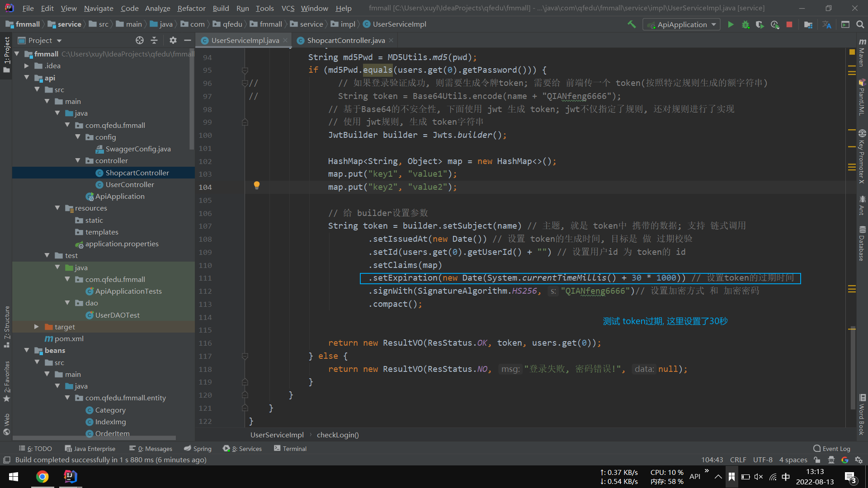Select the UserServiceImpl.java tab

[x=243, y=40]
